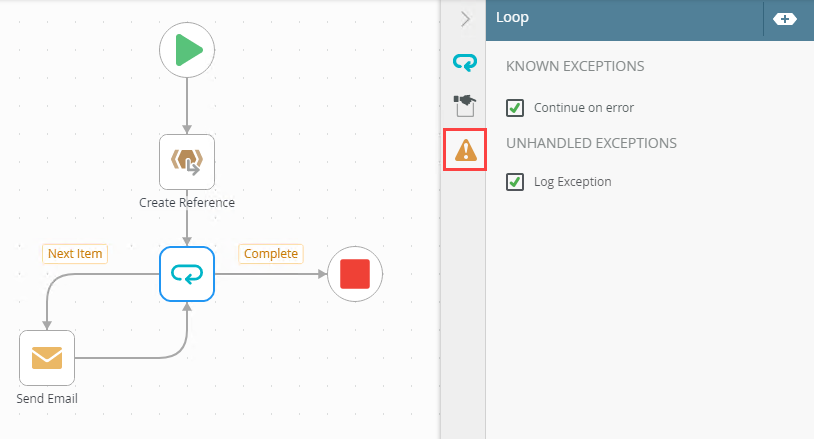Toggle the Log Exception checkbox
814x439 pixels.
click(515, 182)
